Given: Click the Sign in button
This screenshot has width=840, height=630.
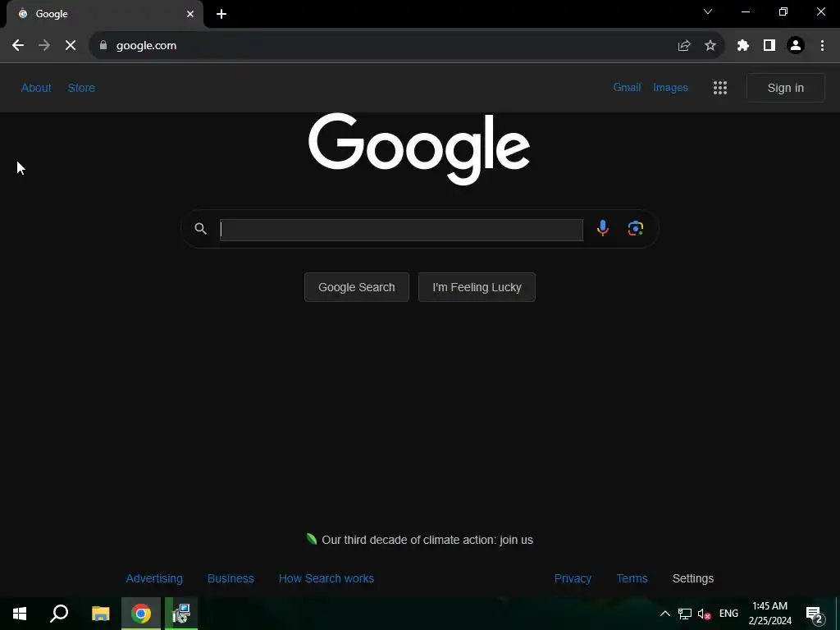Looking at the screenshot, I should click(x=785, y=88).
